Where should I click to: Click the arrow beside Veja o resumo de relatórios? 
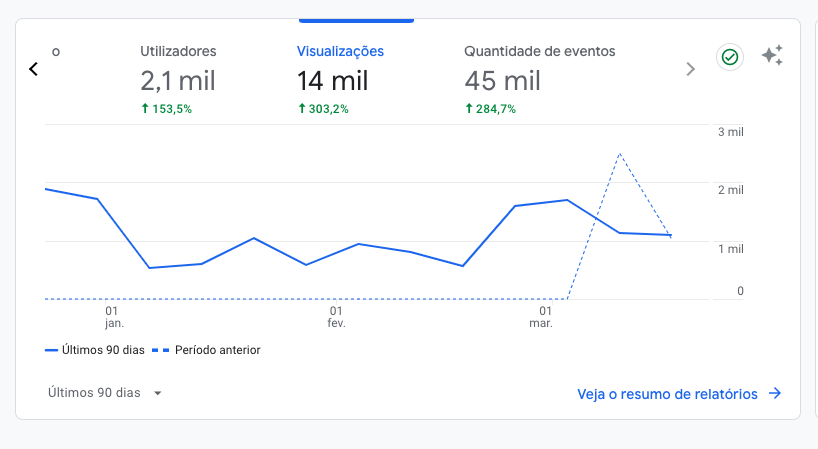[x=774, y=394]
